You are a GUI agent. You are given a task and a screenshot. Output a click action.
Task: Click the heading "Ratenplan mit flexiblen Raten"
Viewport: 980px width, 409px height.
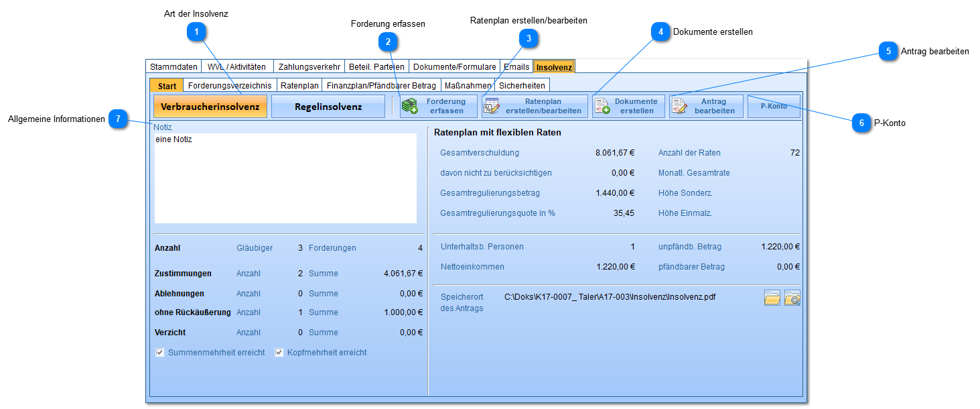click(498, 133)
